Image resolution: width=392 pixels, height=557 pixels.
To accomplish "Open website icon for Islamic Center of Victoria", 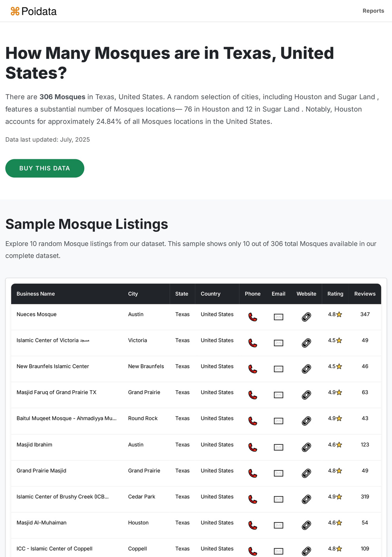I will (307, 343).
